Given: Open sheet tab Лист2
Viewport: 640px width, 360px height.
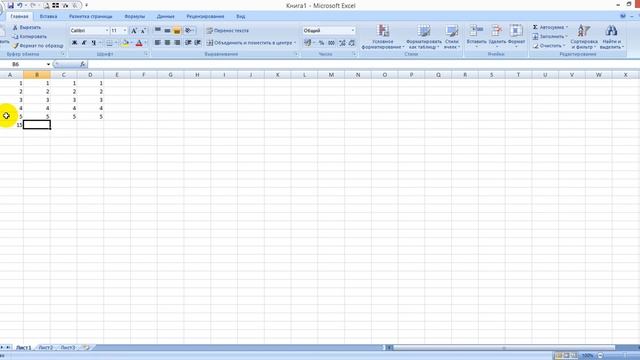Looking at the screenshot, I should pos(46,347).
